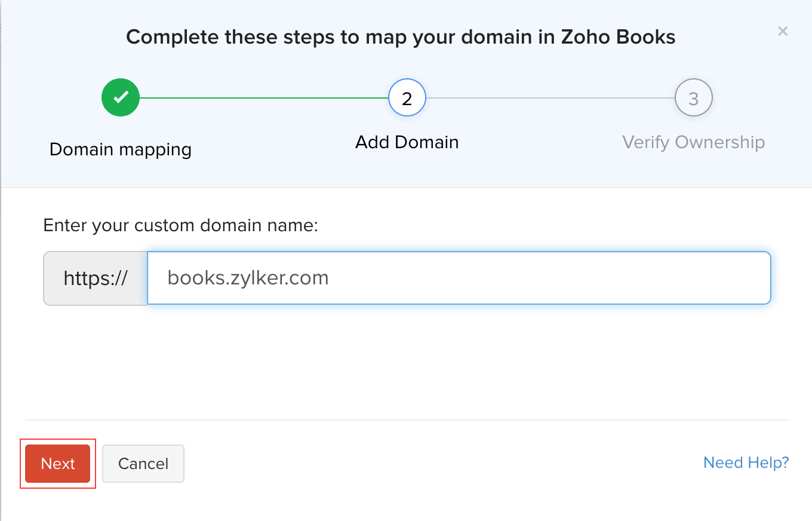Click the Next button
The height and width of the screenshot is (521, 812).
pyautogui.click(x=58, y=464)
